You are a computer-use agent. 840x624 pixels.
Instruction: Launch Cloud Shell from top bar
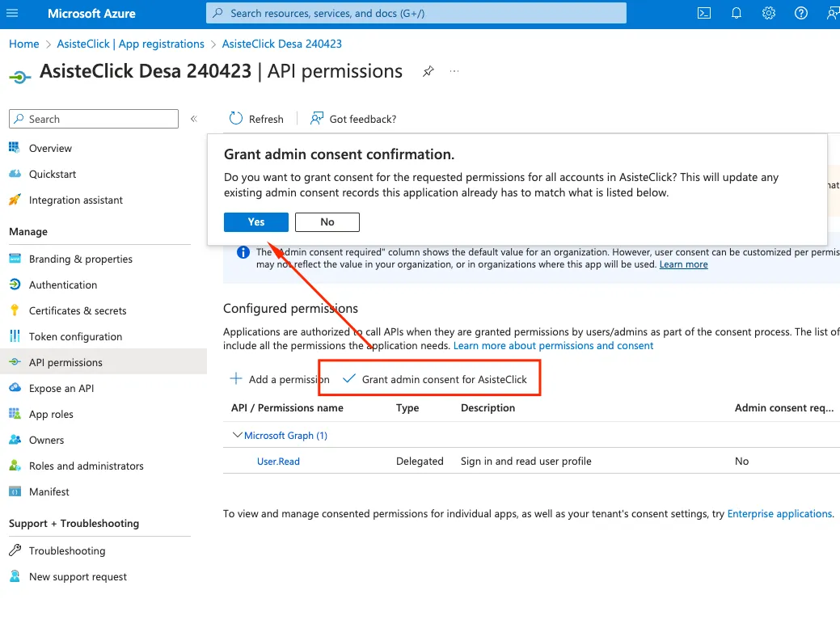(704, 13)
